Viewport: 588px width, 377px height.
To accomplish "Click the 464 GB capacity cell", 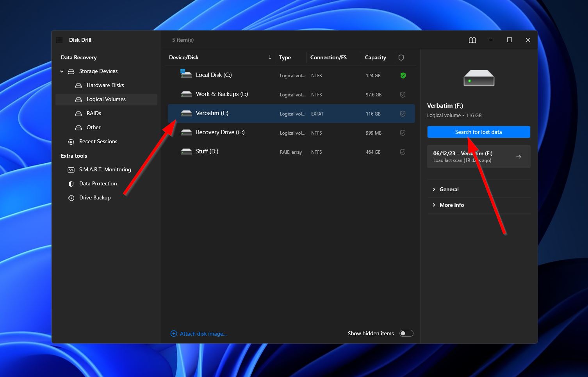I will 373,152.
